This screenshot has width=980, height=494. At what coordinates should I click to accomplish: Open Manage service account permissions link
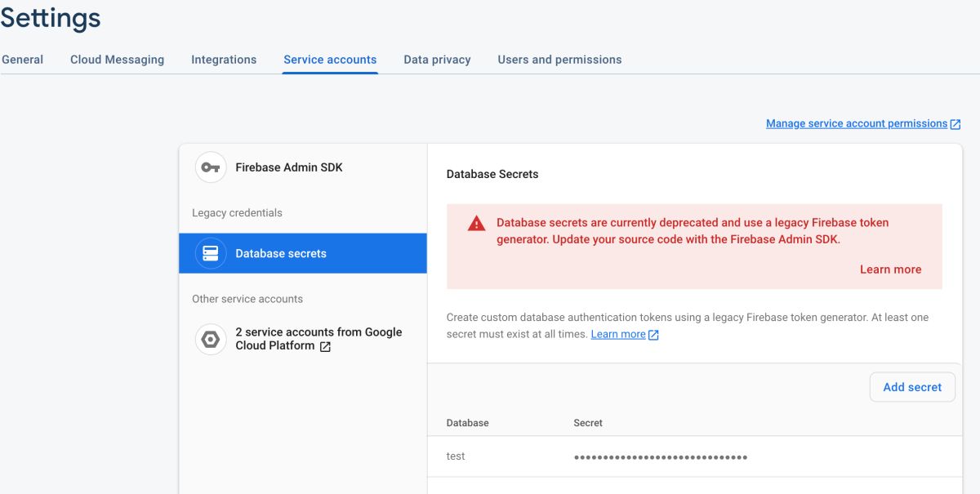click(x=856, y=123)
